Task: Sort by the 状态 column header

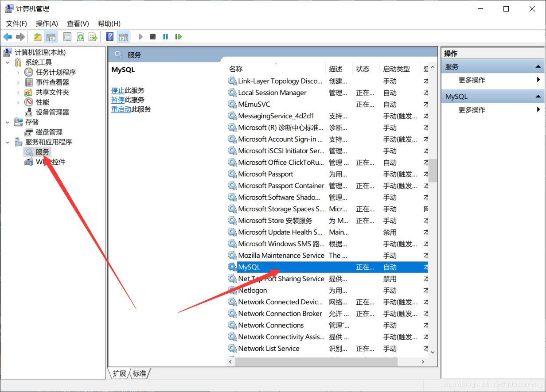Action: (366, 69)
